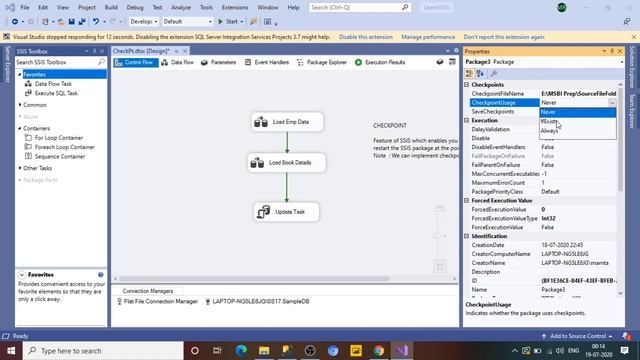Open the Debug menu
The image size is (640, 360).
pos(135,7)
